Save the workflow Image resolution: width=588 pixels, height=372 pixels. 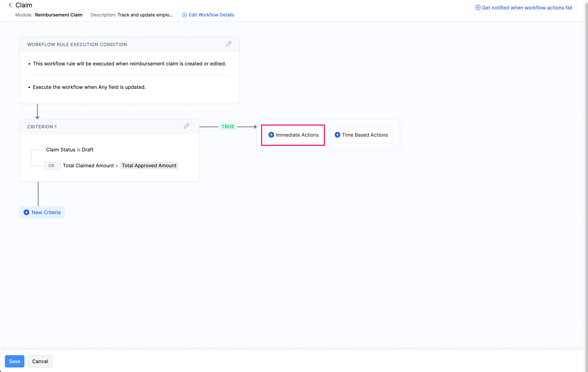pyautogui.click(x=15, y=361)
